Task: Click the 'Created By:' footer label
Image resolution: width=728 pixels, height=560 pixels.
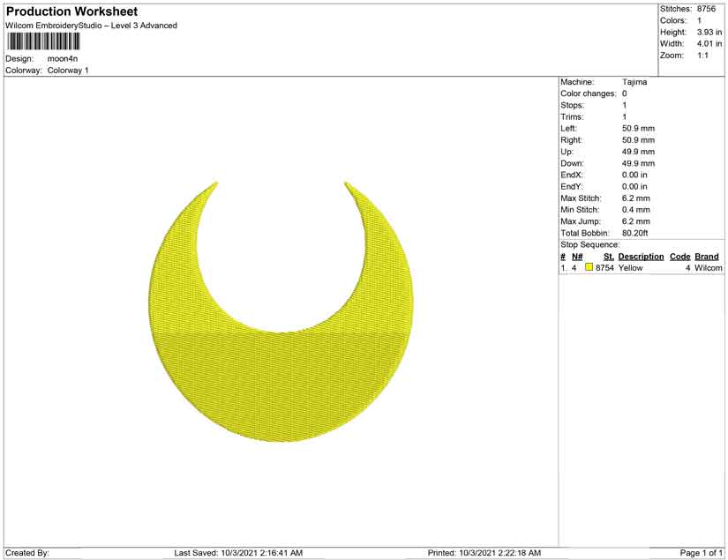Action: (x=27, y=553)
